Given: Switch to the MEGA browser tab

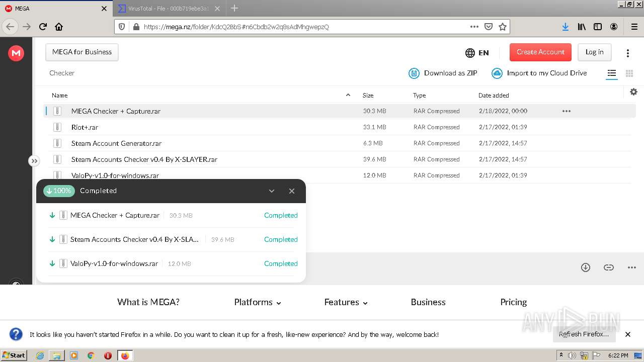Looking at the screenshot, I should (55, 9).
